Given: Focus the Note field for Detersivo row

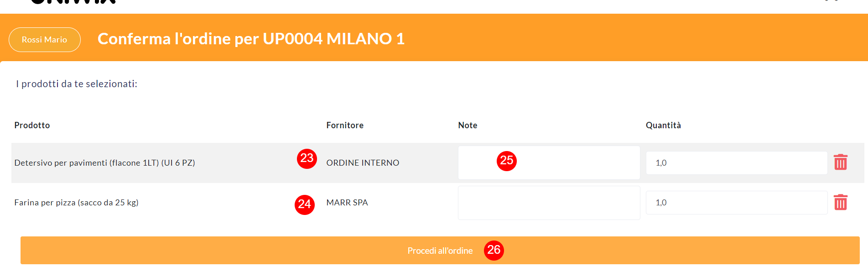Looking at the screenshot, I should [549, 162].
